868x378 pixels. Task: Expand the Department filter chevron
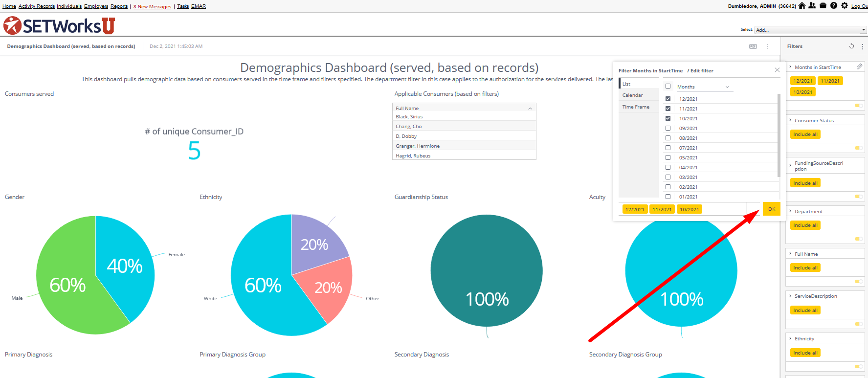(x=790, y=211)
